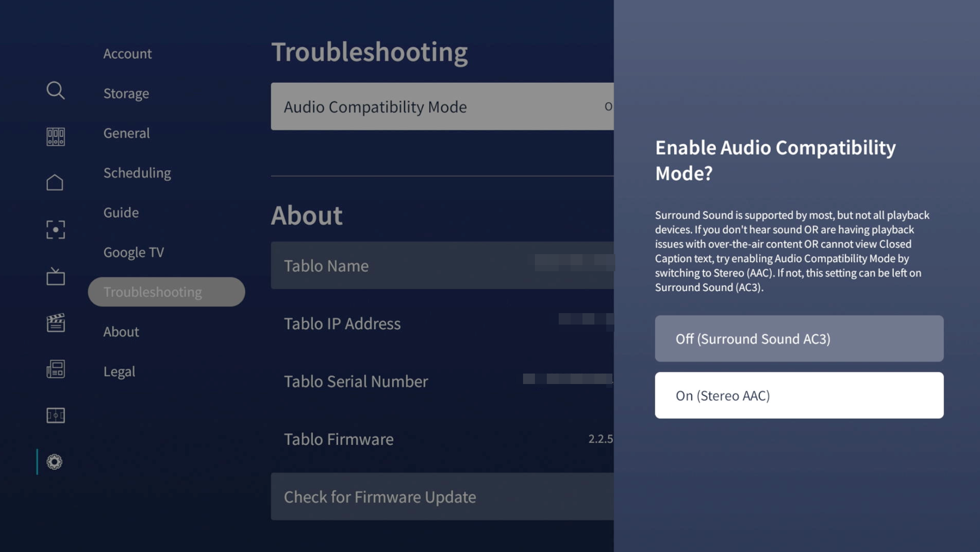Open the news page icon in sidebar
Viewport: 980px width, 552px height.
tap(55, 369)
